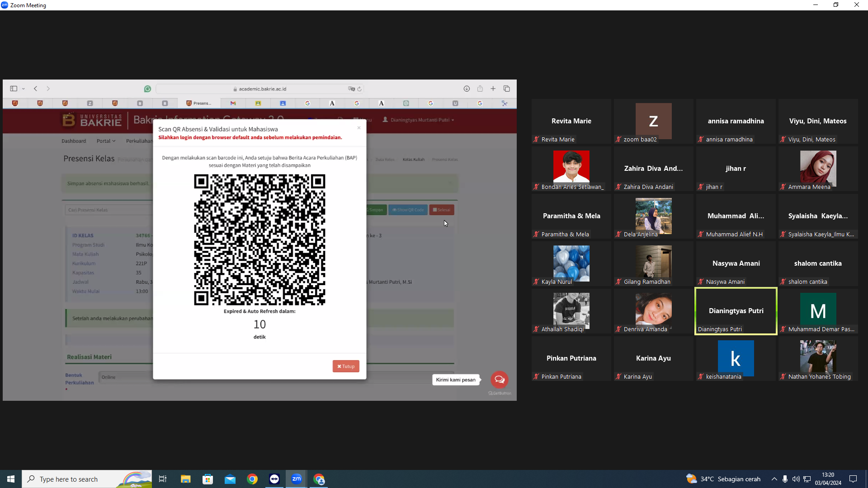Select Athallah Shadiqi's video tile
This screenshot has height=488, width=868.
pyautogui.click(x=571, y=311)
